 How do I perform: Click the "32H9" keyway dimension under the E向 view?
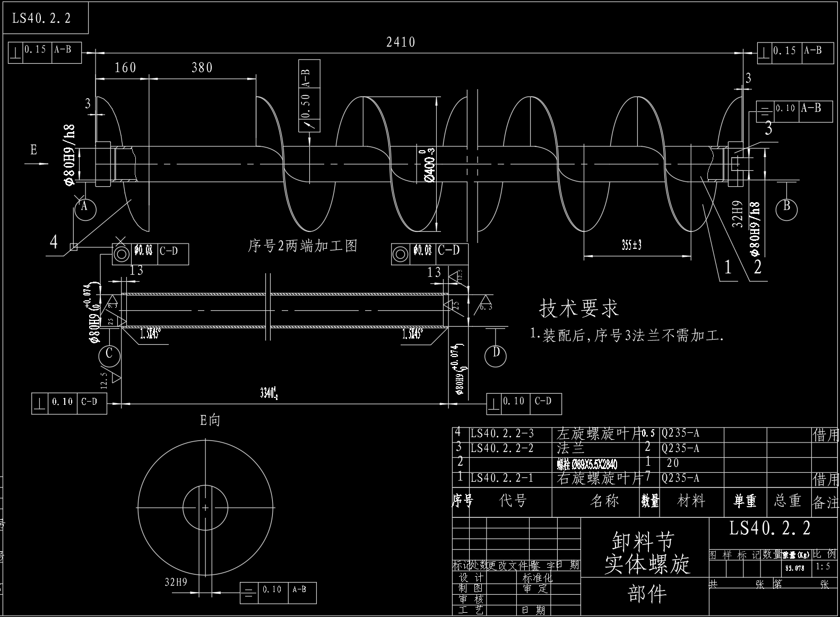176,582
